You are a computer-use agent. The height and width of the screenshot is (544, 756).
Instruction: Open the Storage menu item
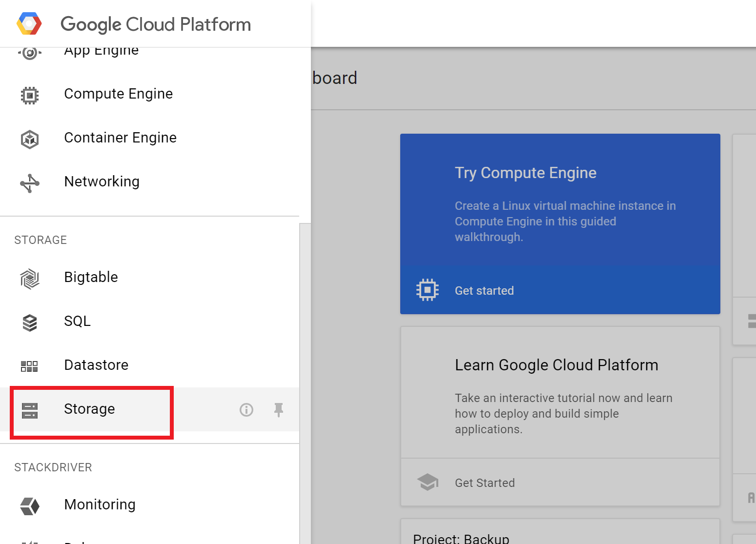click(x=149, y=409)
